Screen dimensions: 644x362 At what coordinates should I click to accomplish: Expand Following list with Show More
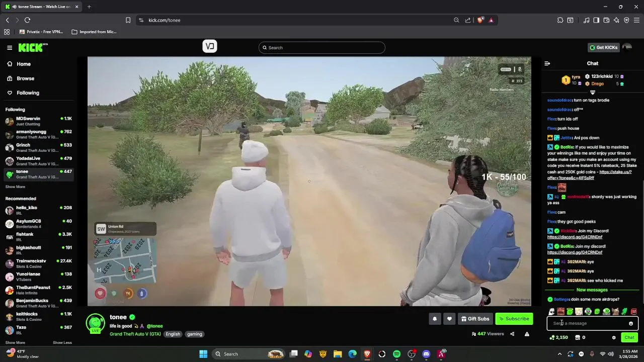pyautogui.click(x=15, y=187)
